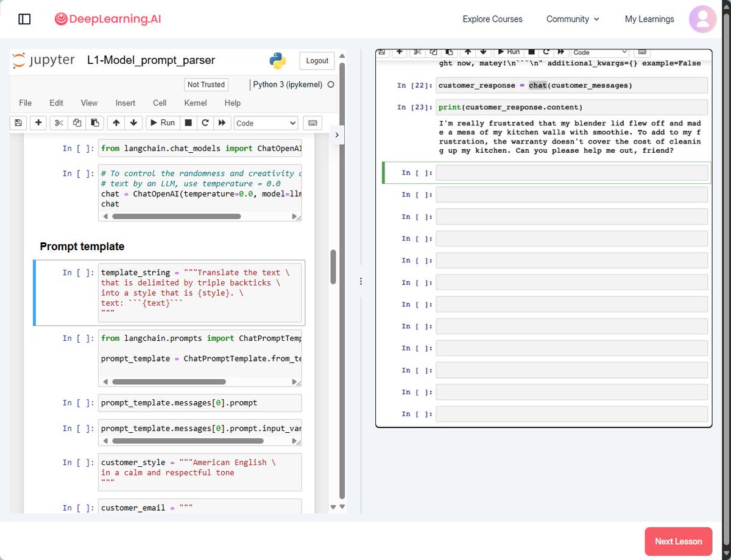Move selected cell down in left notebook
This screenshot has width=731, height=560.
134,123
